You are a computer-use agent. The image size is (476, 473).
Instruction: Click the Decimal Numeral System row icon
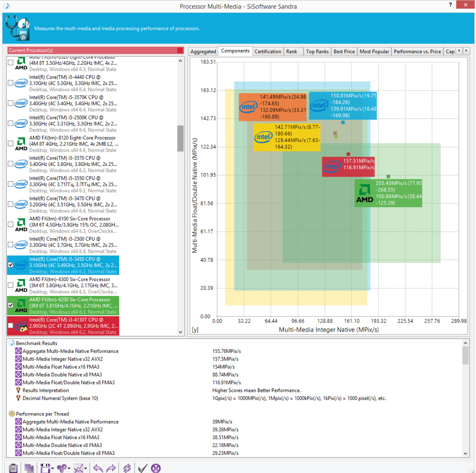pyautogui.click(x=18, y=398)
